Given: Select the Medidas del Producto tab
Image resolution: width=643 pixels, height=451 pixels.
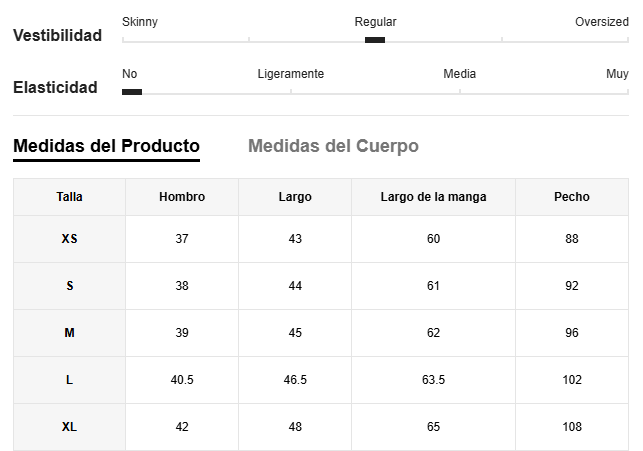Looking at the screenshot, I should click(107, 146).
